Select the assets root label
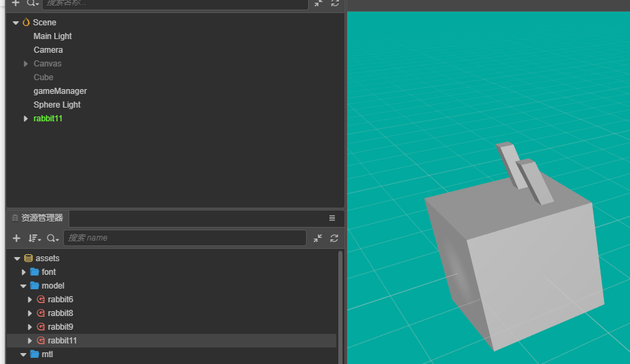Image resolution: width=630 pixels, height=364 pixels. click(47, 258)
